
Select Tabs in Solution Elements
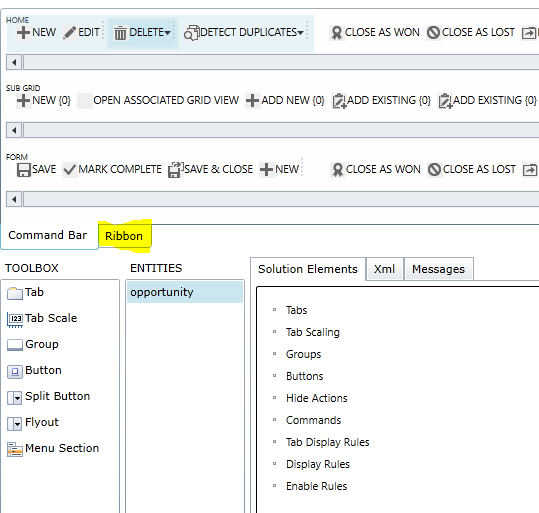click(x=296, y=310)
